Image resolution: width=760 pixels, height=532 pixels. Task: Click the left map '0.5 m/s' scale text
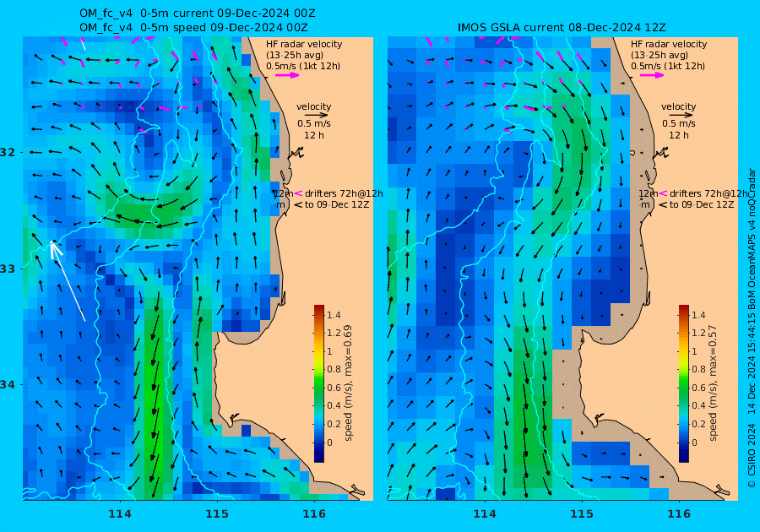point(314,123)
